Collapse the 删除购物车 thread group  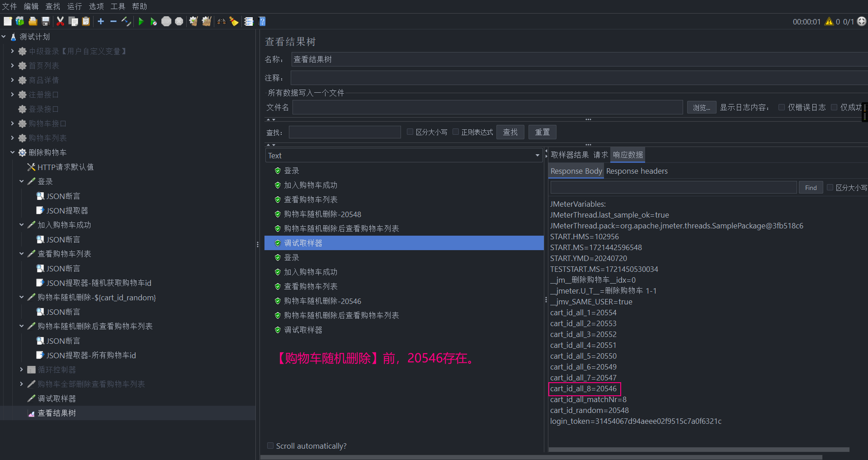[12, 152]
